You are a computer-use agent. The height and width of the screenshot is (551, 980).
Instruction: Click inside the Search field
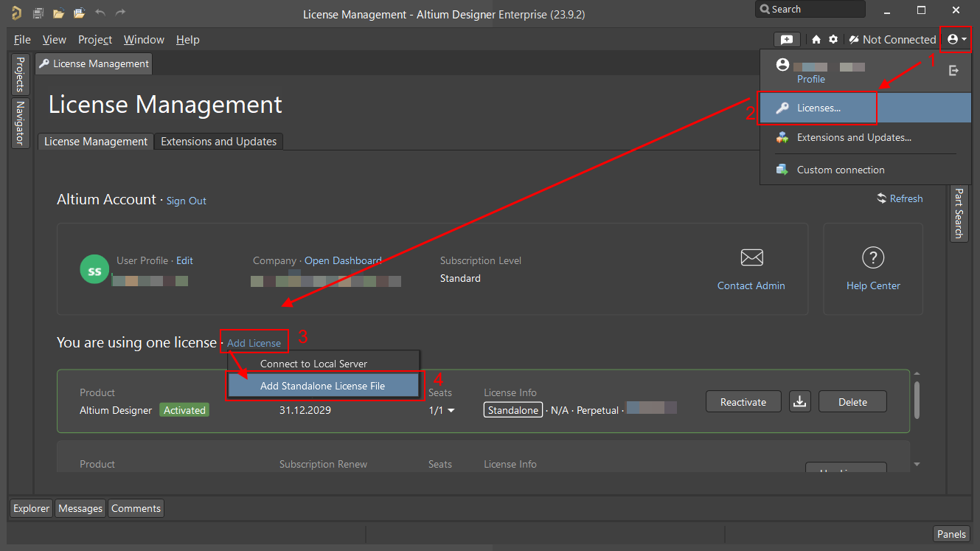pyautogui.click(x=811, y=9)
